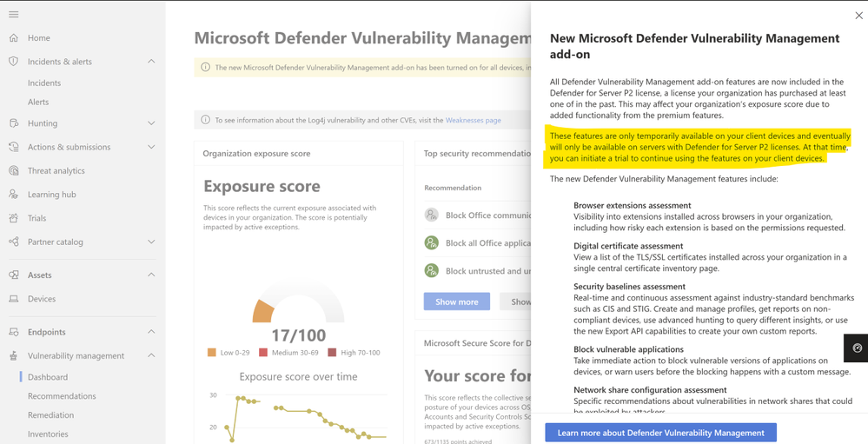Screen dimensions: 868x444
Task: Open the Recommendations menu item
Action: 62,396
